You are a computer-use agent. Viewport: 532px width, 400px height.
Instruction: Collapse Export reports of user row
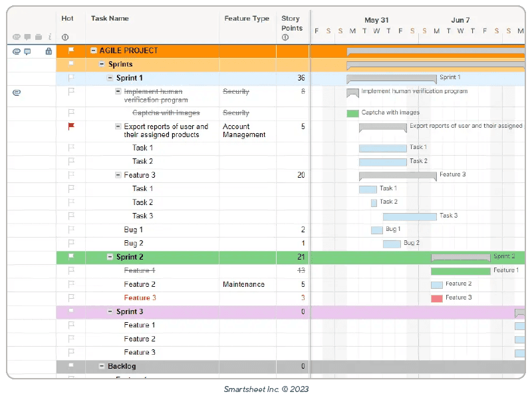(118, 126)
